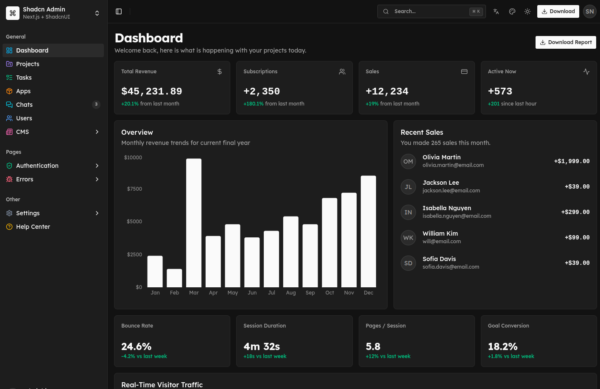Toggle the sidebar panel icon
The image size is (600, 389).
click(119, 11)
